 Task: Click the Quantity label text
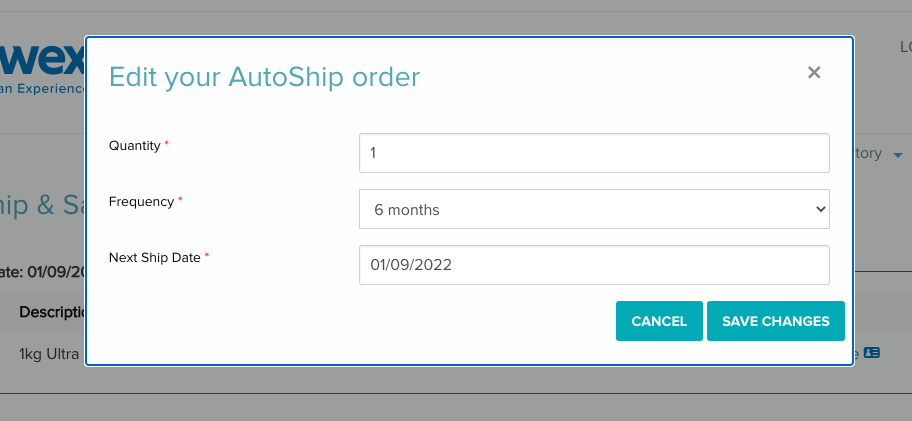pos(134,146)
